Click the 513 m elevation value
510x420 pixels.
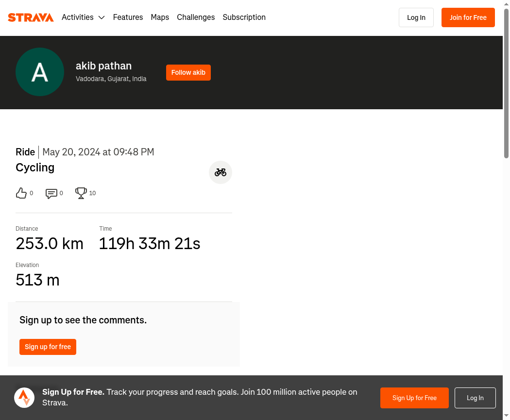38,280
